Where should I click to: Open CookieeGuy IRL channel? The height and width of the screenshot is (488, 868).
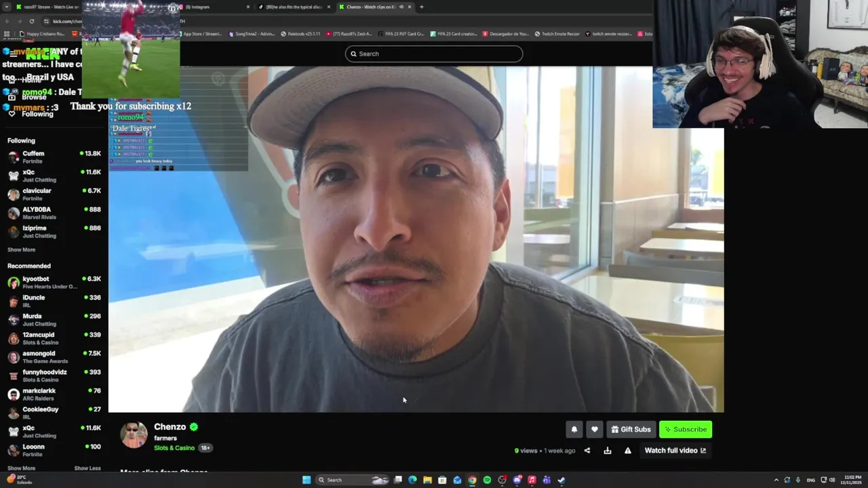coord(54,413)
